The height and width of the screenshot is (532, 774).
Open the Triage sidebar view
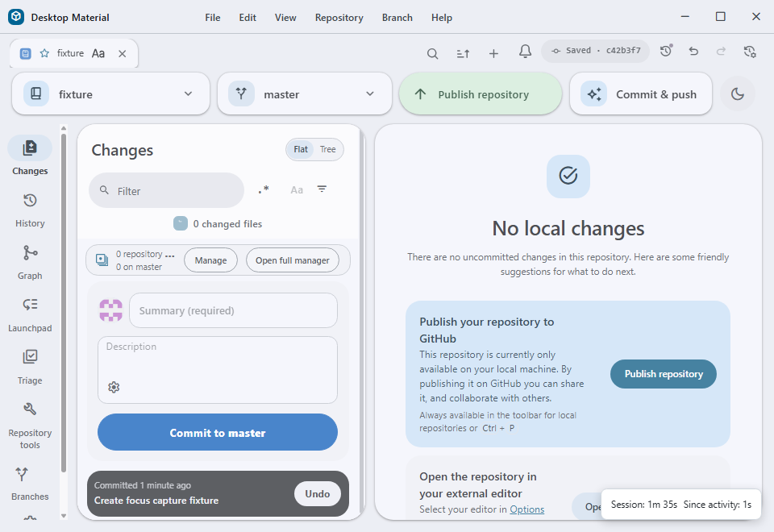click(x=30, y=368)
